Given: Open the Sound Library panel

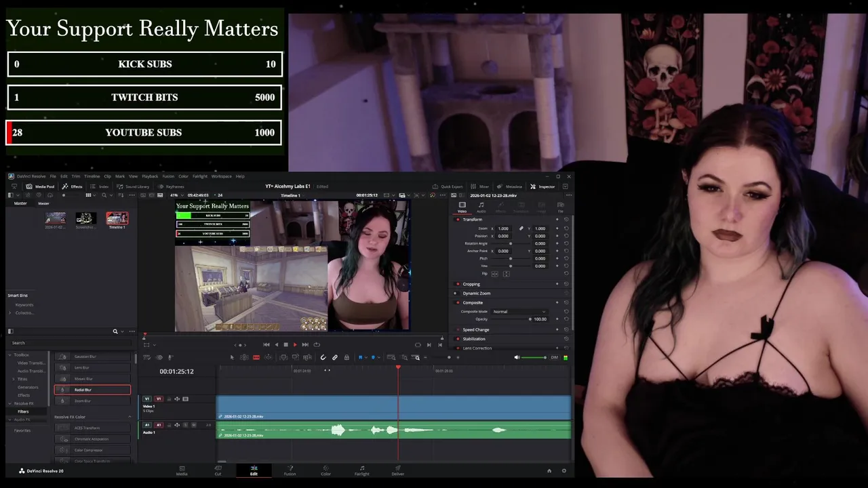Looking at the screenshot, I should [x=133, y=186].
